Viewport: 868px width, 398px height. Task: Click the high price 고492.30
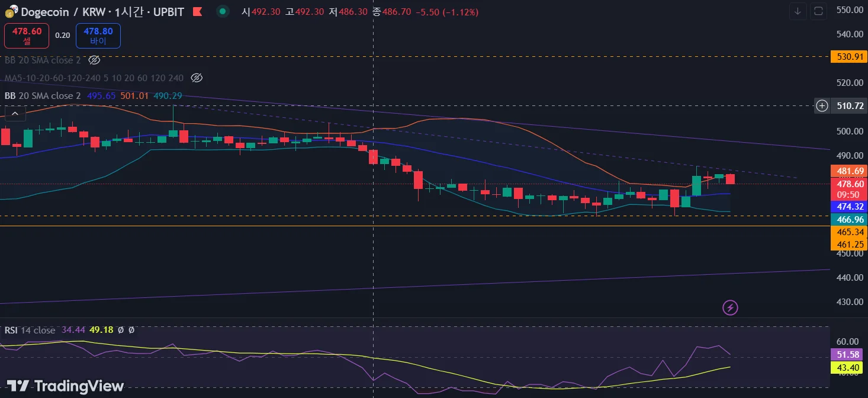(304, 11)
